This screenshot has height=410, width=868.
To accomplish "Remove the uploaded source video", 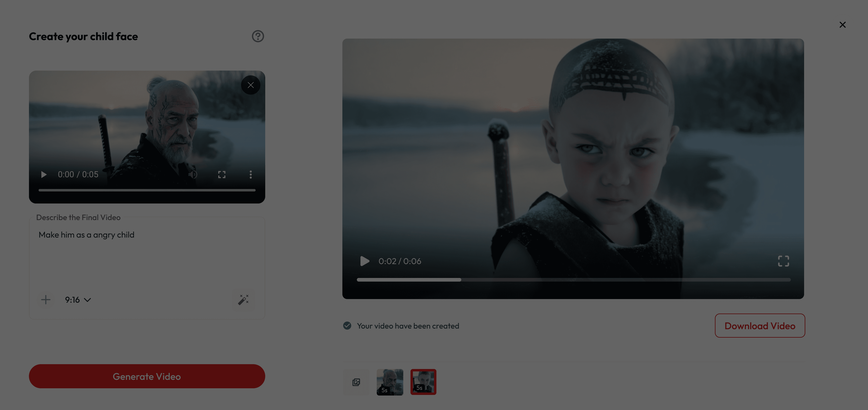I will 250,85.
